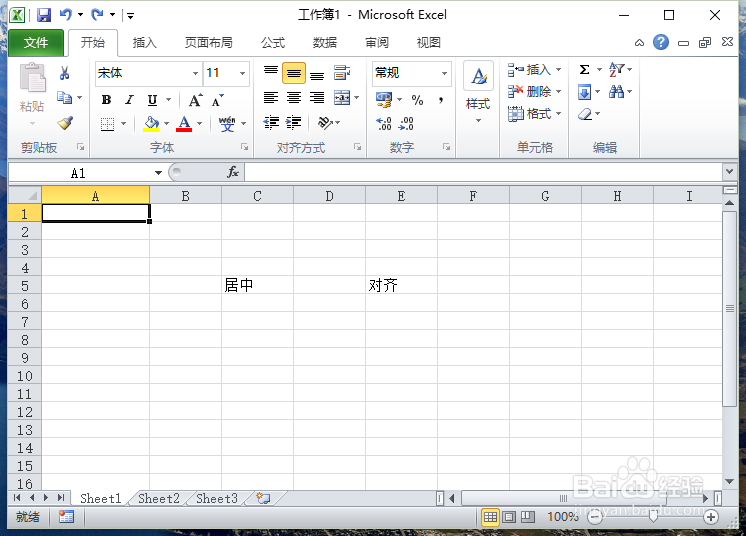
Task: Click the Save icon in quick access toolbar
Action: pyautogui.click(x=44, y=15)
